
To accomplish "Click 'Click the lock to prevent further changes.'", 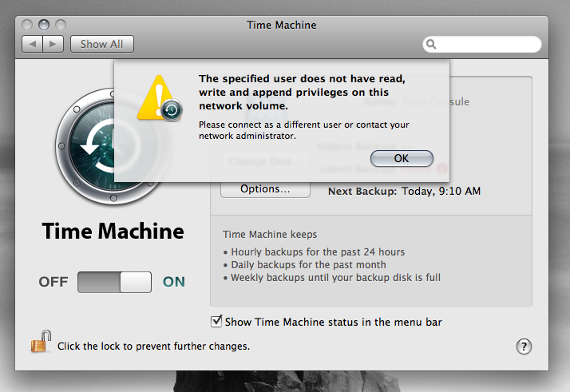I will pyautogui.click(x=154, y=346).
